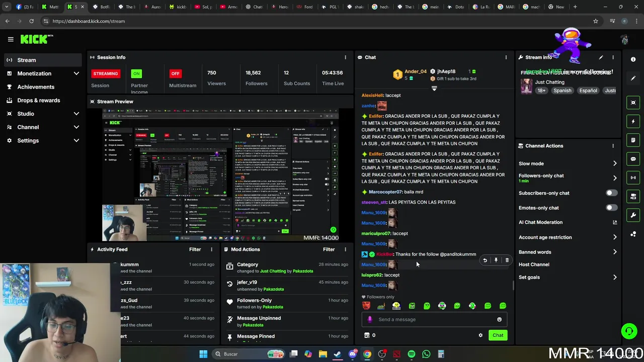Open the Mod Actions three-dot menu

[345, 249]
